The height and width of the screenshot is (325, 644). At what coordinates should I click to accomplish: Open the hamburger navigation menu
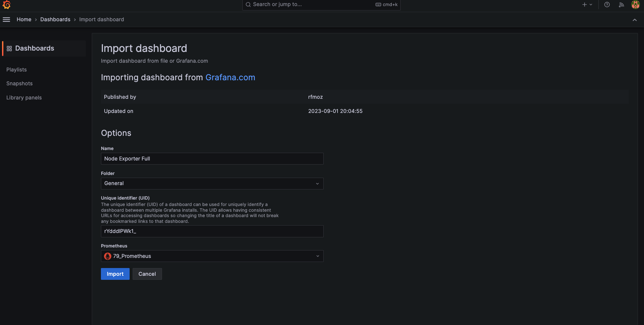click(x=6, y=20)
